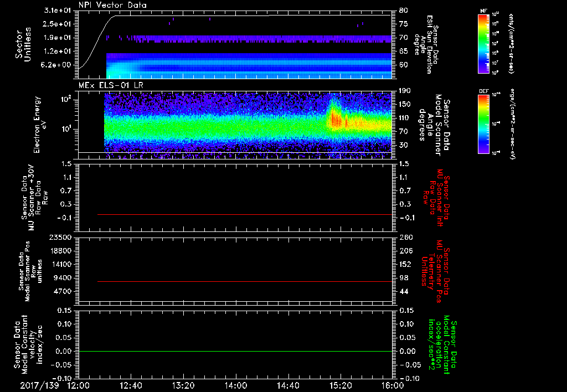Click the 16:00 time axis label
Viewport: 567px width, 392px height.
[393, 385]
